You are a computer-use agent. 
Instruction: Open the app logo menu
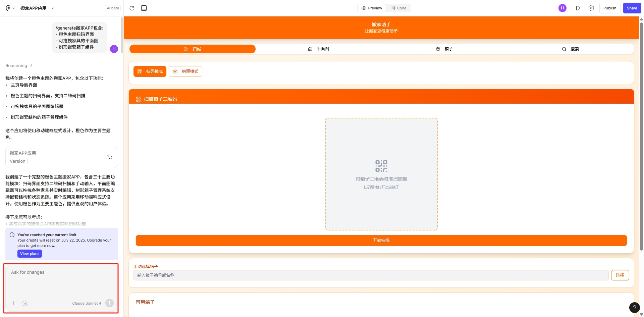coord(10,8)
